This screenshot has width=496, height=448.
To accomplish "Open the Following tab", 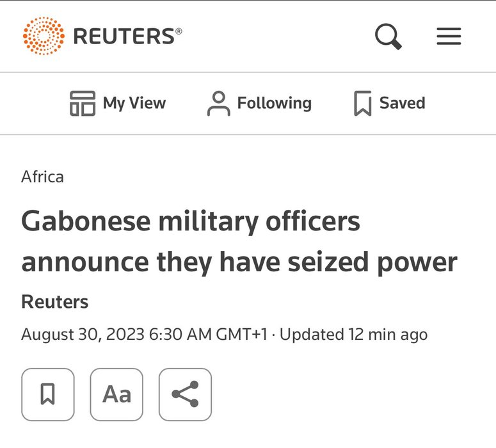I will click(x=274, y=103).
